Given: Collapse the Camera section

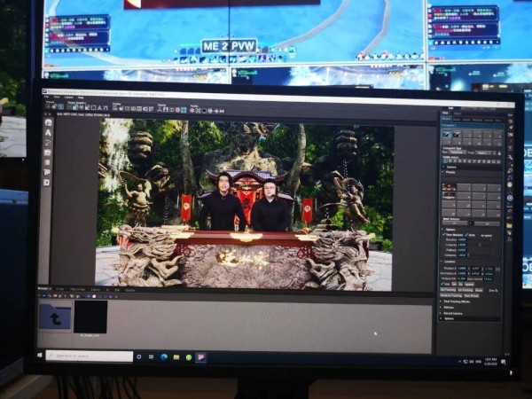Looking at the screenshot, I should click(443, 168).
